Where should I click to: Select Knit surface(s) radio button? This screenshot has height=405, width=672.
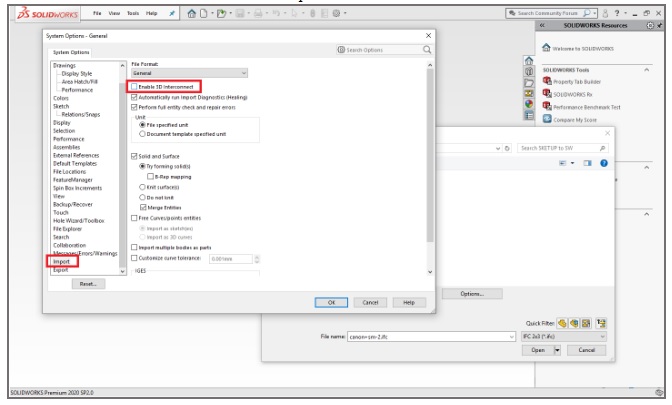[x=142, y=187]
